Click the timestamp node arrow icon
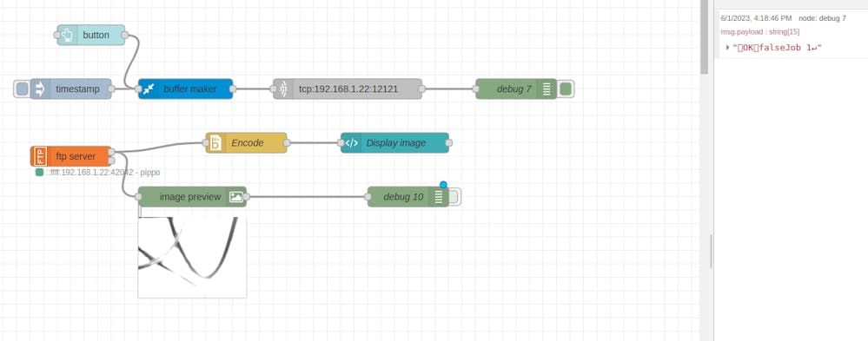Image resolution: width=868 pixels, height=341 pixels. point(41,89)
